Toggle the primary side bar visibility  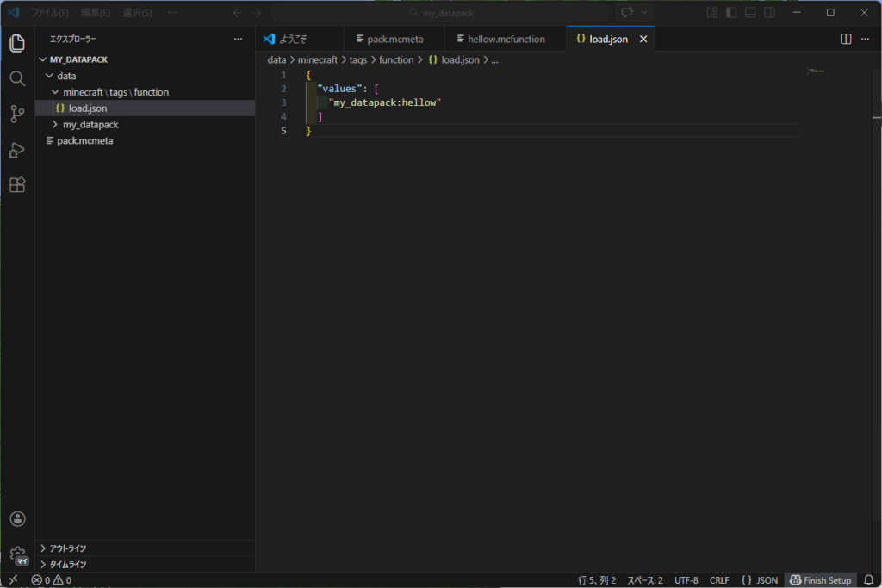point(731,13)
